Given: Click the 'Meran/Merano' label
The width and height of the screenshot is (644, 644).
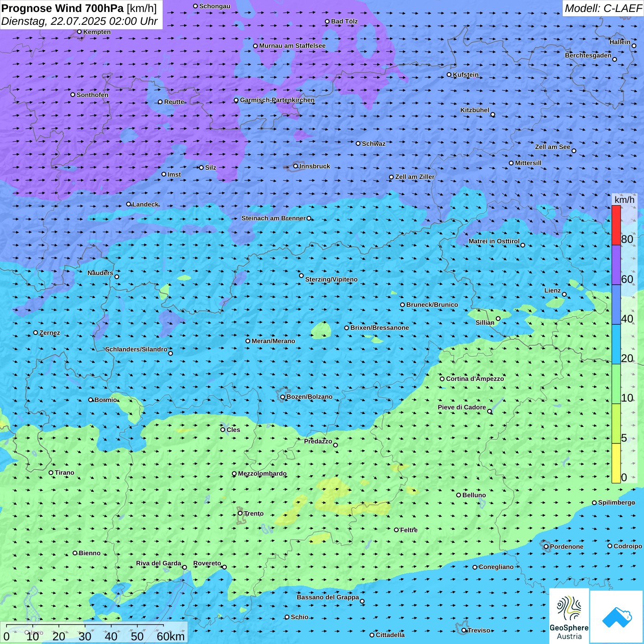Looking at the screenshot, I should click(273, 341).
